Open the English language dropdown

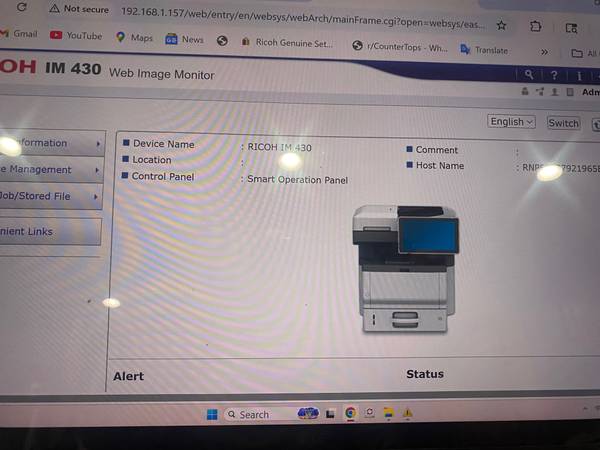(511, 122)
